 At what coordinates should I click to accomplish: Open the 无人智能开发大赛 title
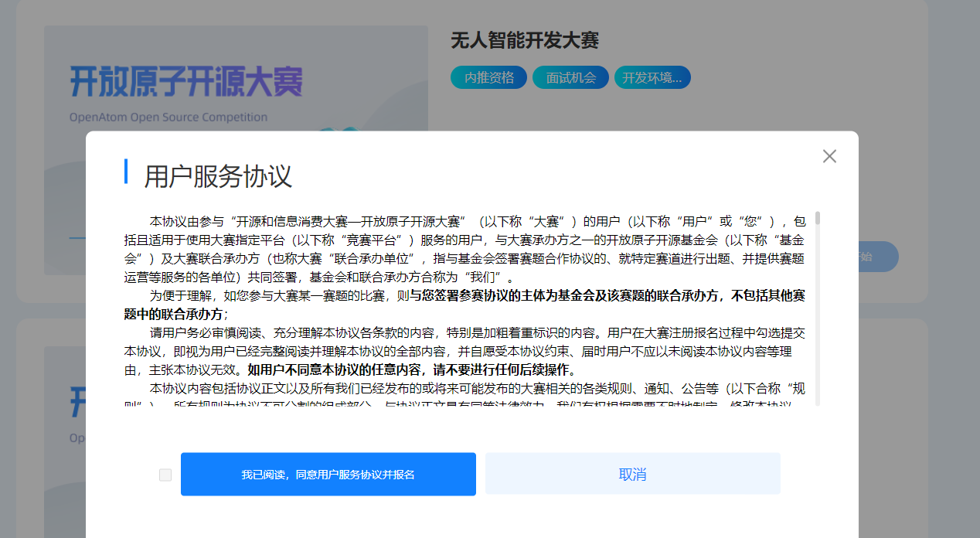click(x=525, y=40)
